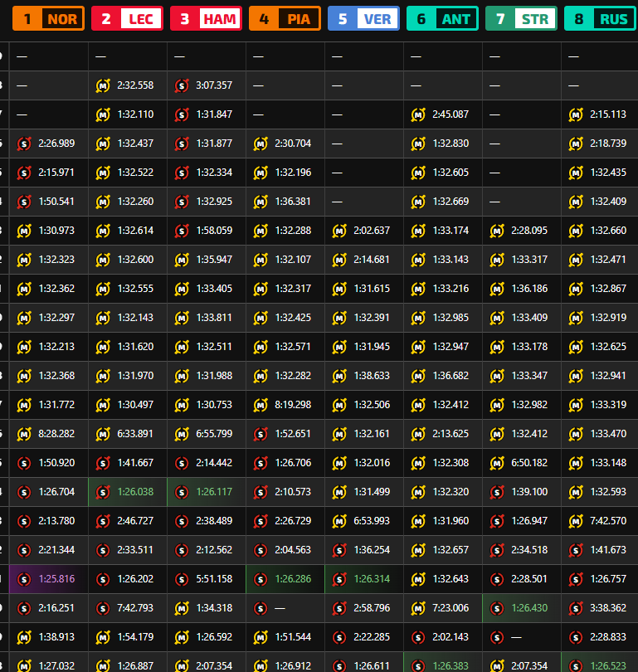Image resolution: width=638 pixels, height=672 pixels.
Task: Click green lap time 1:26.117
Action: (214, 492)
